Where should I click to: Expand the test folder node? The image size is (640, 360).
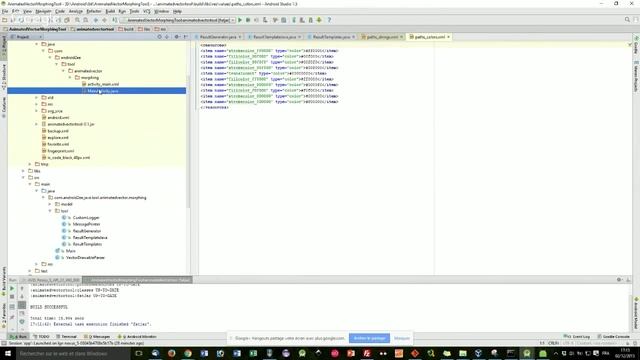click(30, 271)
